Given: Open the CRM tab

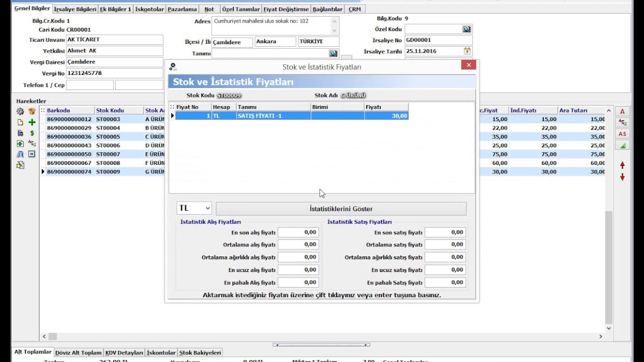Looking at the screenshot, I should tap(355, 9).
